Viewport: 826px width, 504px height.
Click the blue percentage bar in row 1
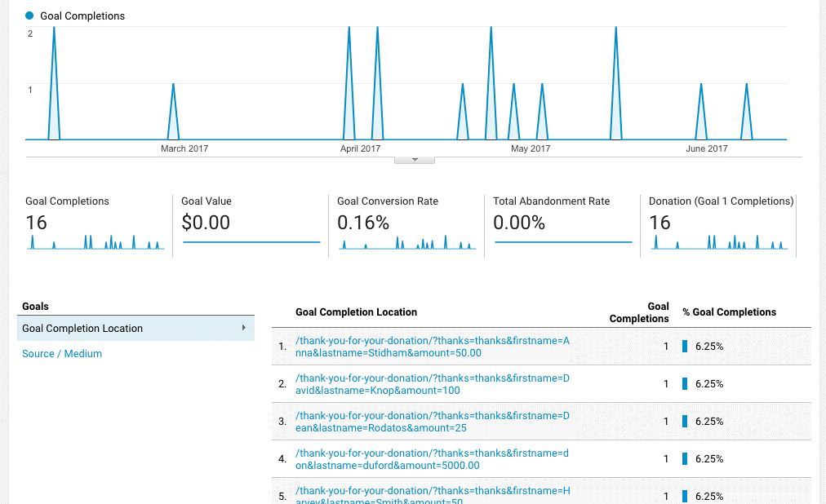pos(686,347)
